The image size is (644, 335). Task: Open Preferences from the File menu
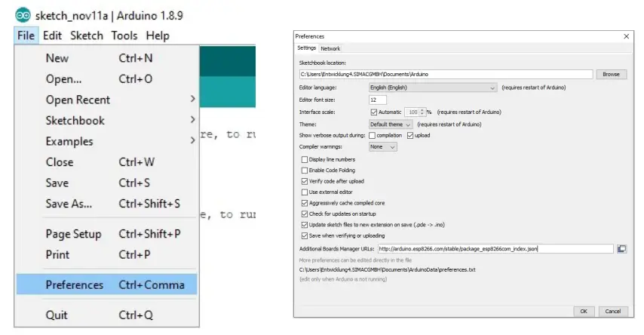click(x=107, y=284)
